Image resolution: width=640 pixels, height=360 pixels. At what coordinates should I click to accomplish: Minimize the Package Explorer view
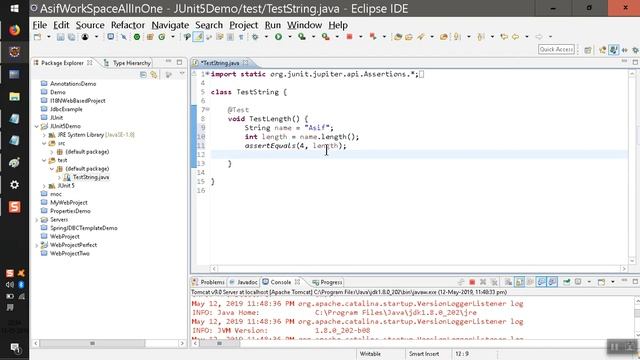pyautogui.click(x=169, y=62)
